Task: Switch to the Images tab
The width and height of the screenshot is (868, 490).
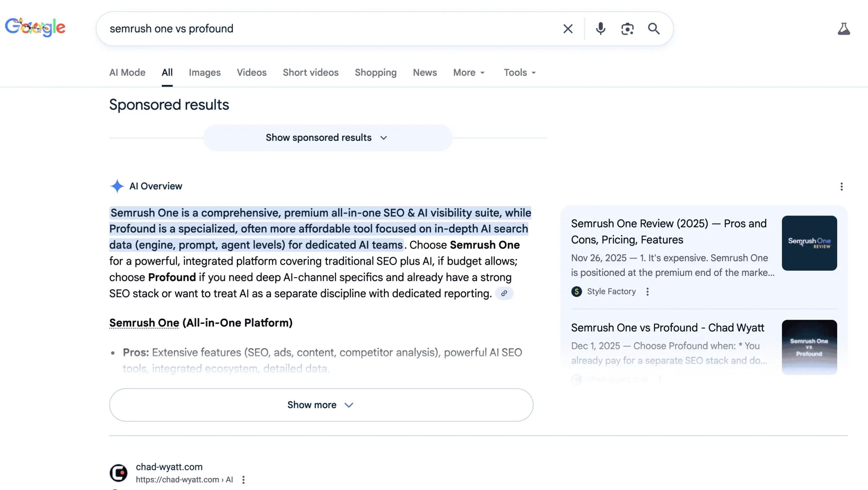Action: point(204,73)
